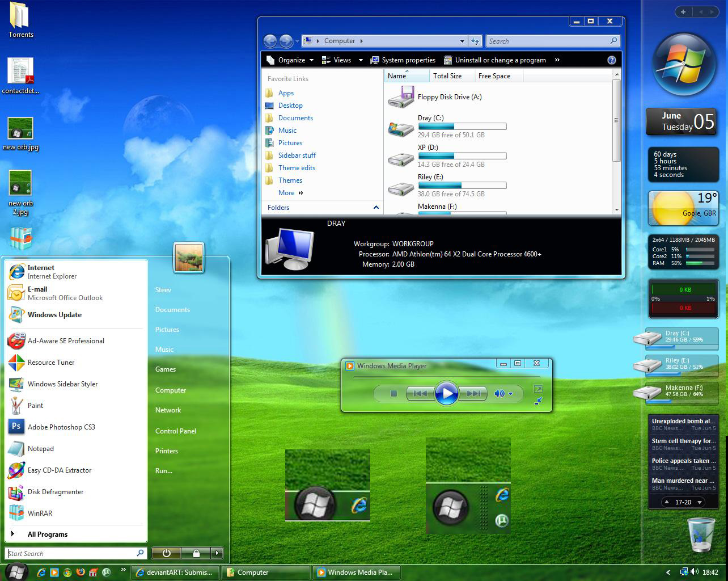
Task: Click the sidebar add gadget plus button
Action: 683,12
